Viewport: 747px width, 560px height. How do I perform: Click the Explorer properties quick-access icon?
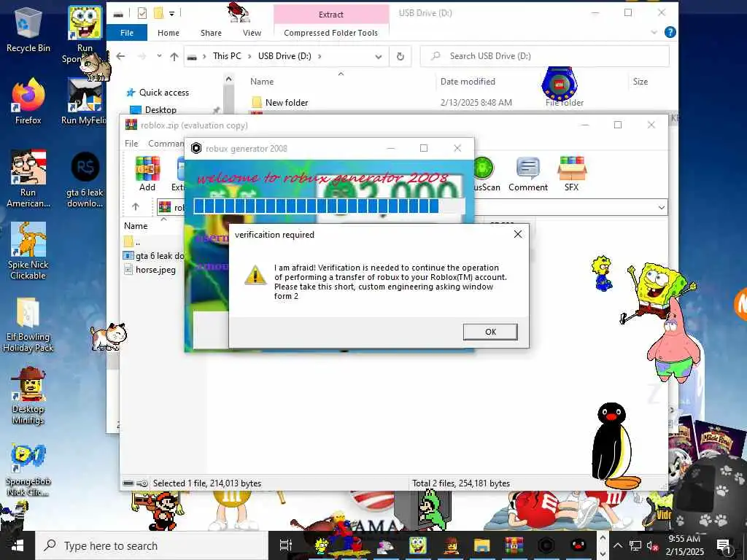[x=142, y=13]
